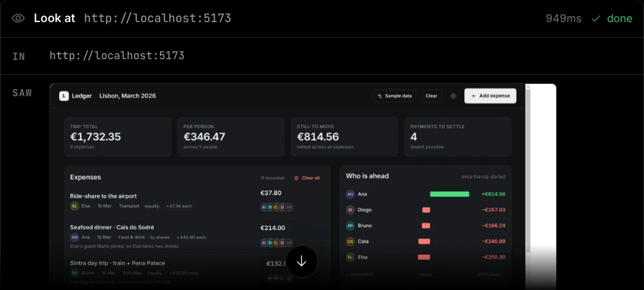
Task: Click the round down-arrow scroll button
Action: click(x=301, y=261)
